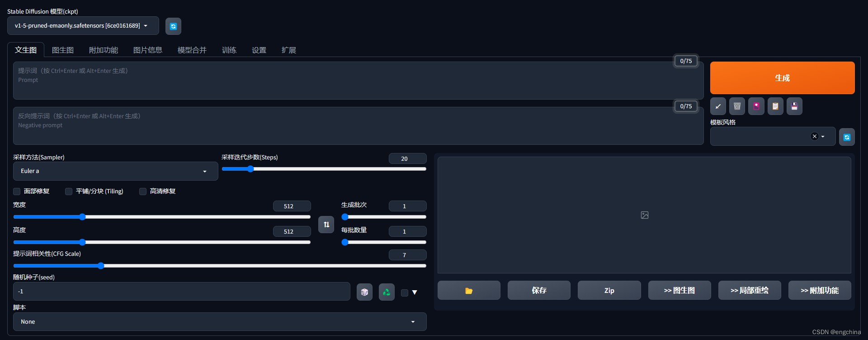Open the 脚本 script dropdown showing None
Image resolution: width=868 pixels, height=340 pixels.
point(220,322)
